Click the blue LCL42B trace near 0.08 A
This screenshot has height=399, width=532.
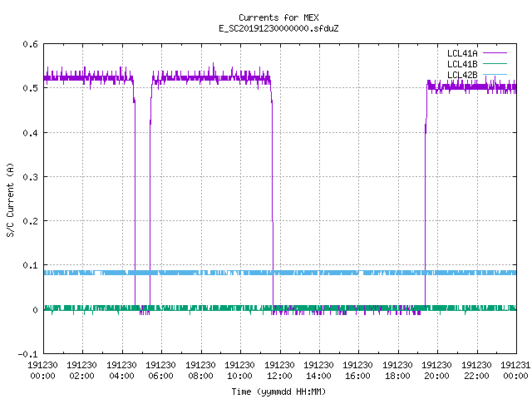(280, 273)
